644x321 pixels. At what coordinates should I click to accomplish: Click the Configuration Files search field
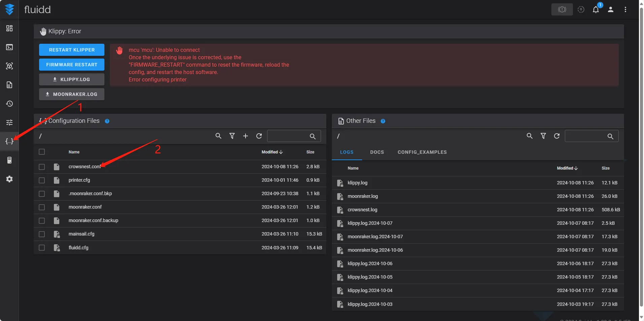coord(288,136)
